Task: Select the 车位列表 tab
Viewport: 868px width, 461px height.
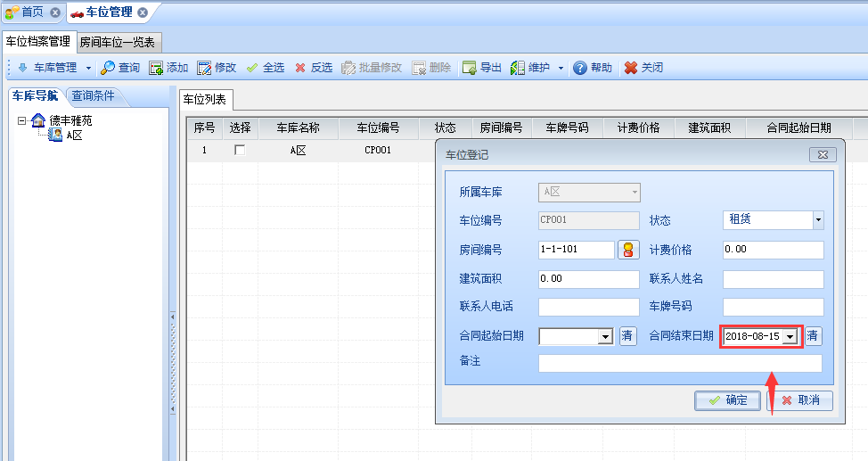Action: 205,99
